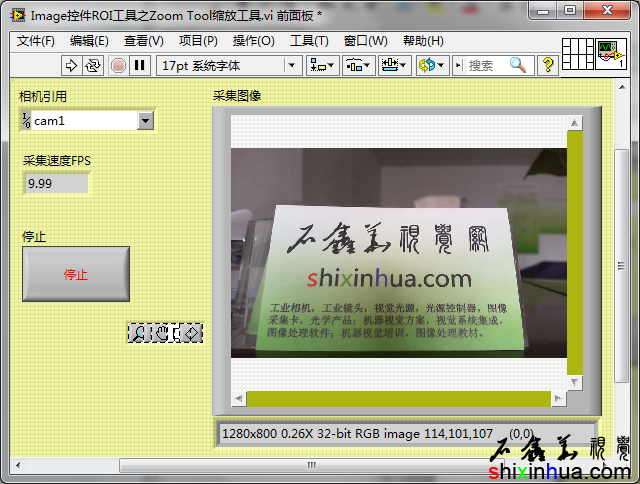Click the connector pane grid icon
Screen dimensions: 640x484
578,54
